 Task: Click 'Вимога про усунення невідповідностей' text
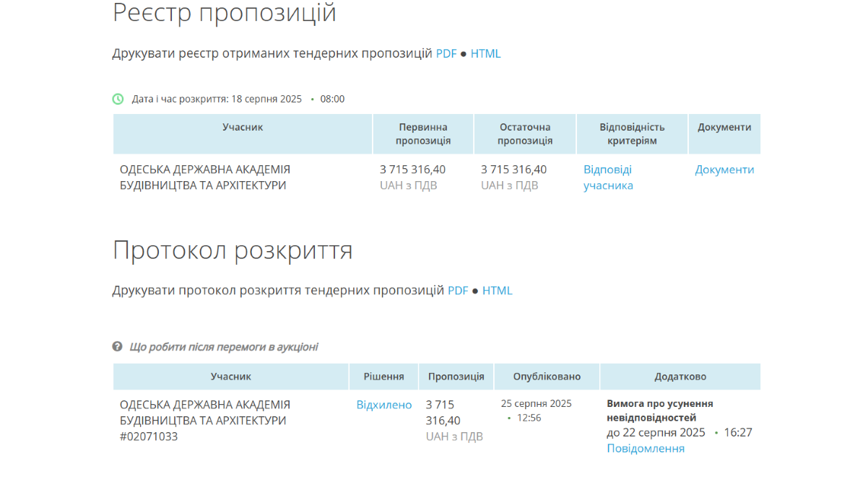660,411
